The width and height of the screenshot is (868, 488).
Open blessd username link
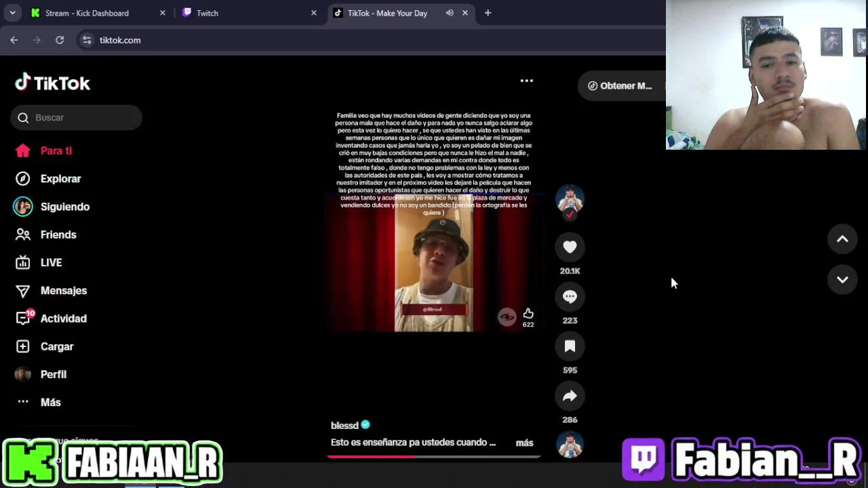(344, 426)
